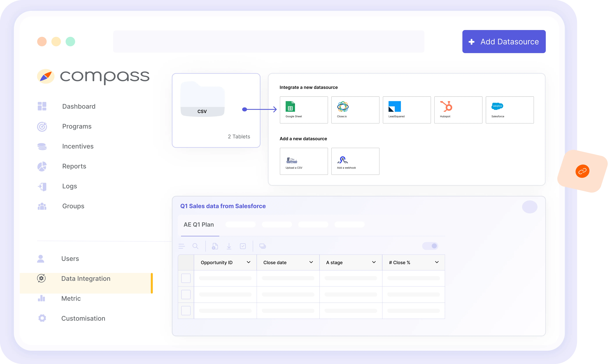The height and width of the screenshot is (364, 610).
Task: Click the download icon in table toolbar
Action: click(229, 246)
